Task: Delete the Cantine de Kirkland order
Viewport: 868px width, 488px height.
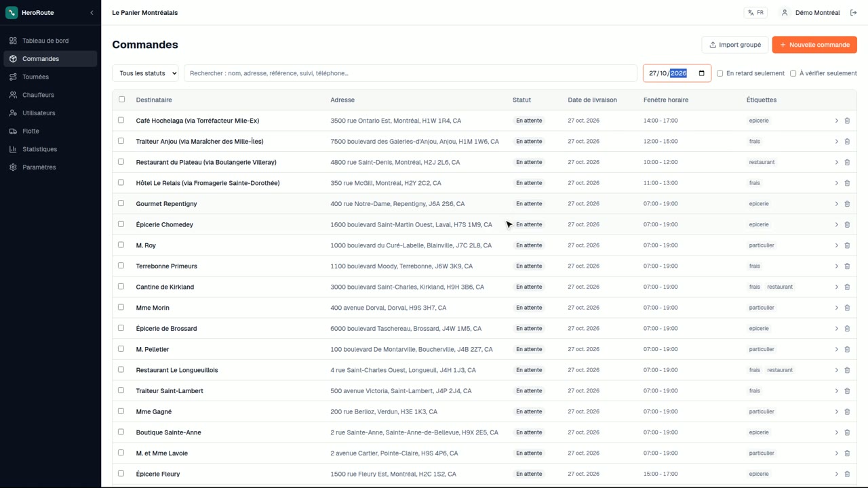Action: (847, 287)
